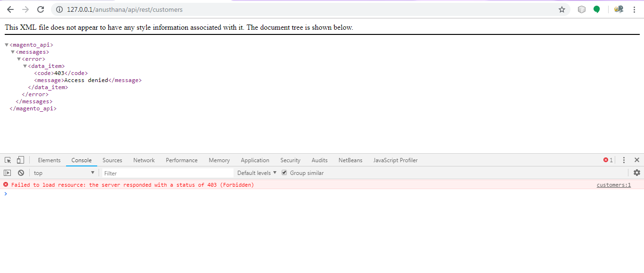644x273 pixels.
Task: Click the green speech-bubble extension icon
Action: [x=596, y=9]
